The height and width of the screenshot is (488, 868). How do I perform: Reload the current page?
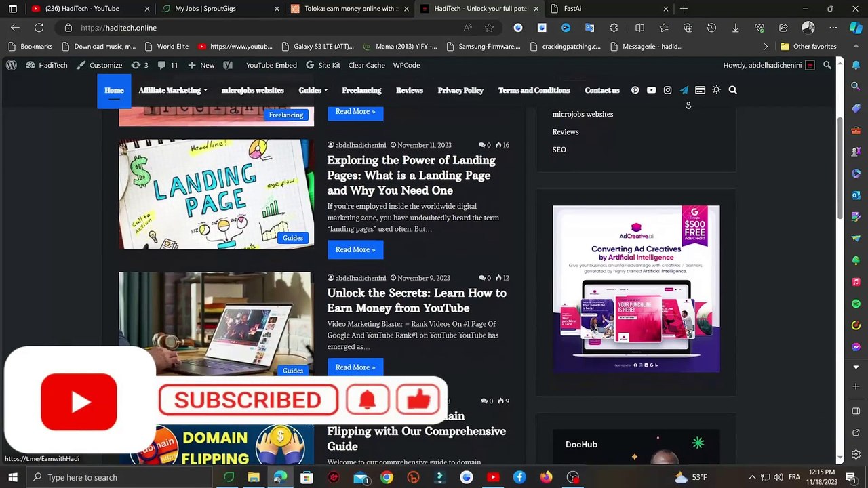click(39, 28)
